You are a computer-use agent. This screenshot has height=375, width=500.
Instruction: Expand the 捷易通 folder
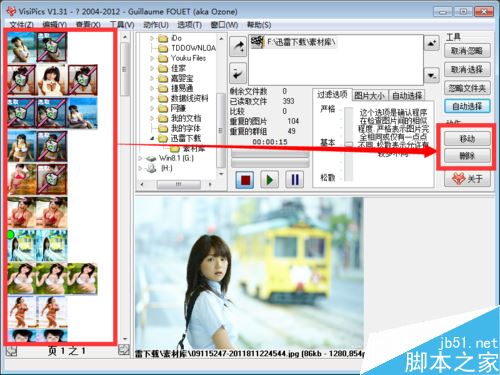[x=152, y=88]
